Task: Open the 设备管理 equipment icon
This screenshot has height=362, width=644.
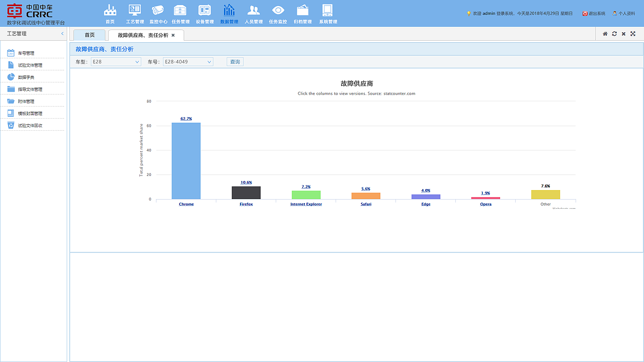Action: [x=204, y=10]
